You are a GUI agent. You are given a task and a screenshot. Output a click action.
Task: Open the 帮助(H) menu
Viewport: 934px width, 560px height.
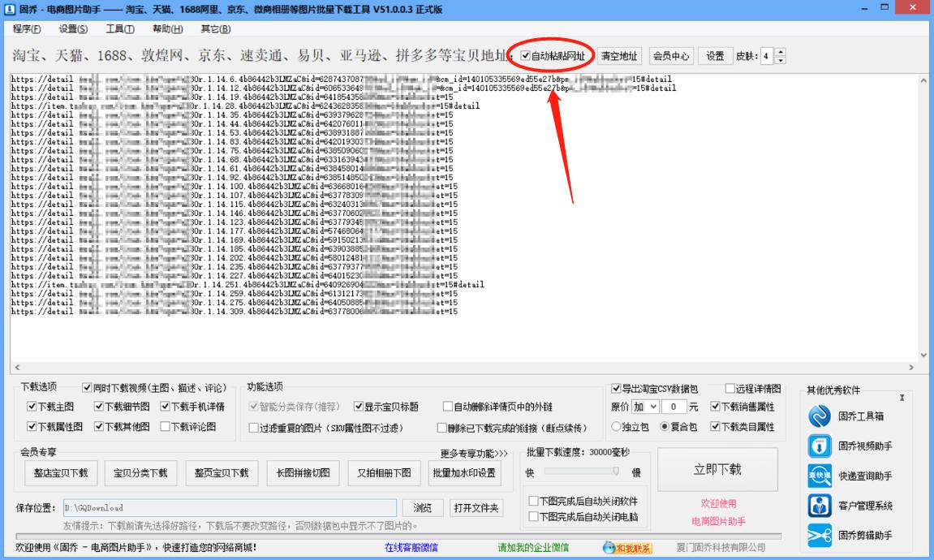pyautogui.click(x=167, y=28)
